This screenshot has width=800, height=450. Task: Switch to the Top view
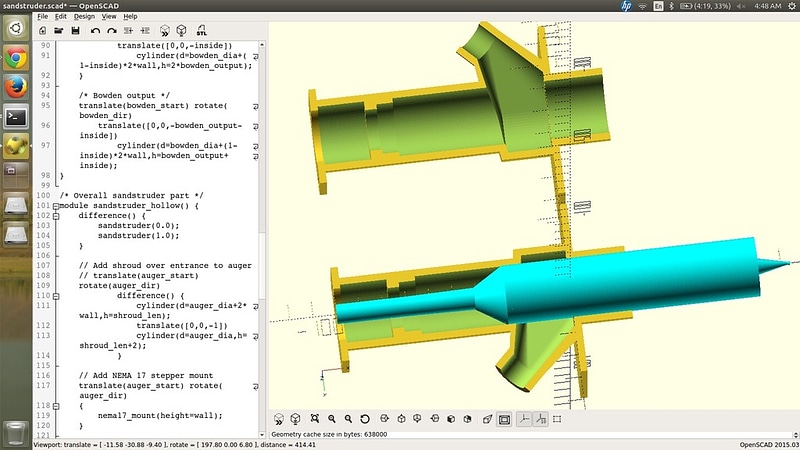401,419
